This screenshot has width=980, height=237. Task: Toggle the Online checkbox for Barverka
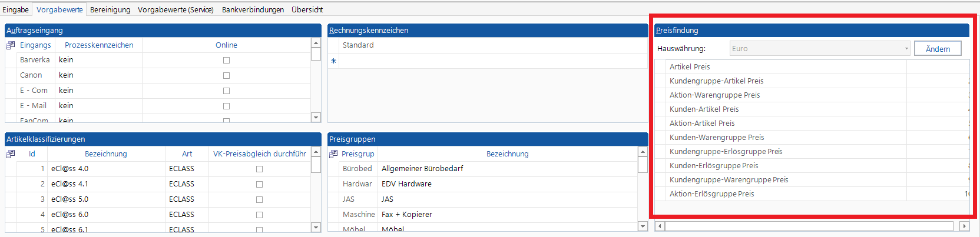tap(226, 60)
